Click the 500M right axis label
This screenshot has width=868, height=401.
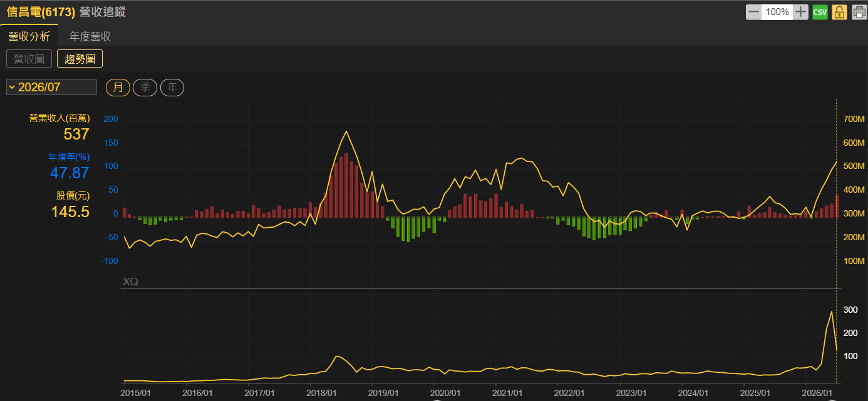click(x=854, y=166)
